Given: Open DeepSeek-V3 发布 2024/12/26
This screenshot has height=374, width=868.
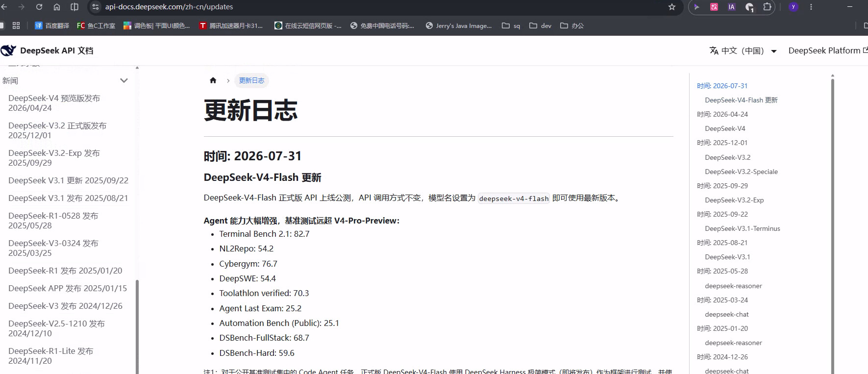Looking at the screenshot, I should point(65,306).
